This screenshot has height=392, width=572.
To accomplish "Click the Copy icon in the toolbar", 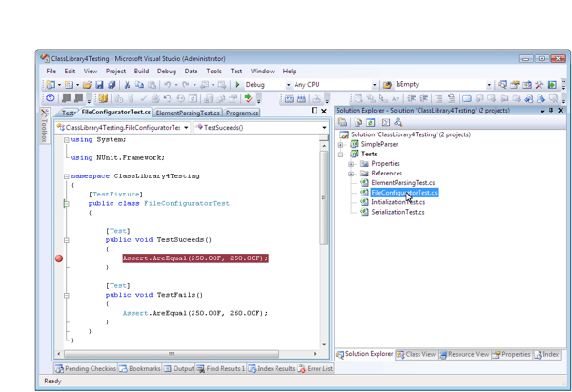I will (139, 85).
